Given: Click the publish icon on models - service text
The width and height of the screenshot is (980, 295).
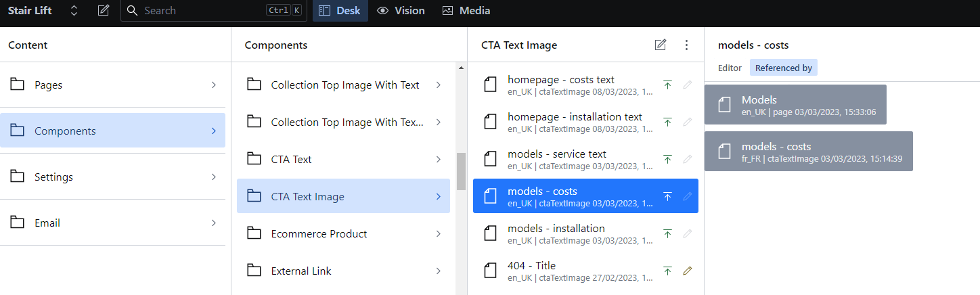Looking at the screenshot, I should coord(667,159).
